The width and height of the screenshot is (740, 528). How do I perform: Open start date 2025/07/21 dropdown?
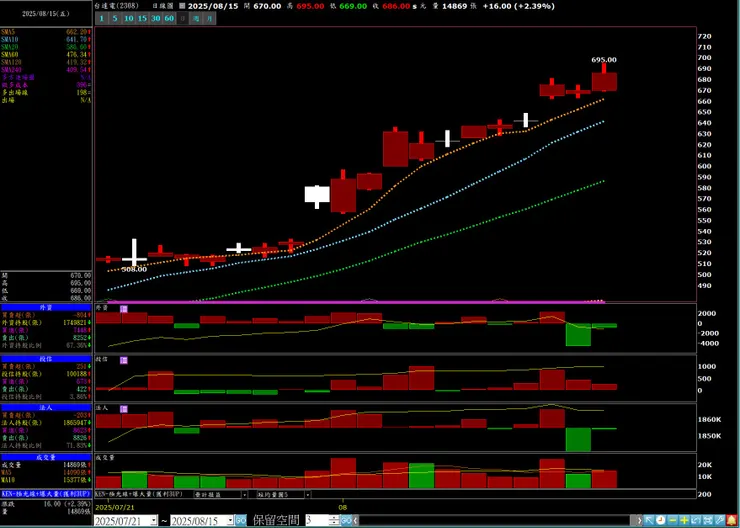tap(154, 520)
